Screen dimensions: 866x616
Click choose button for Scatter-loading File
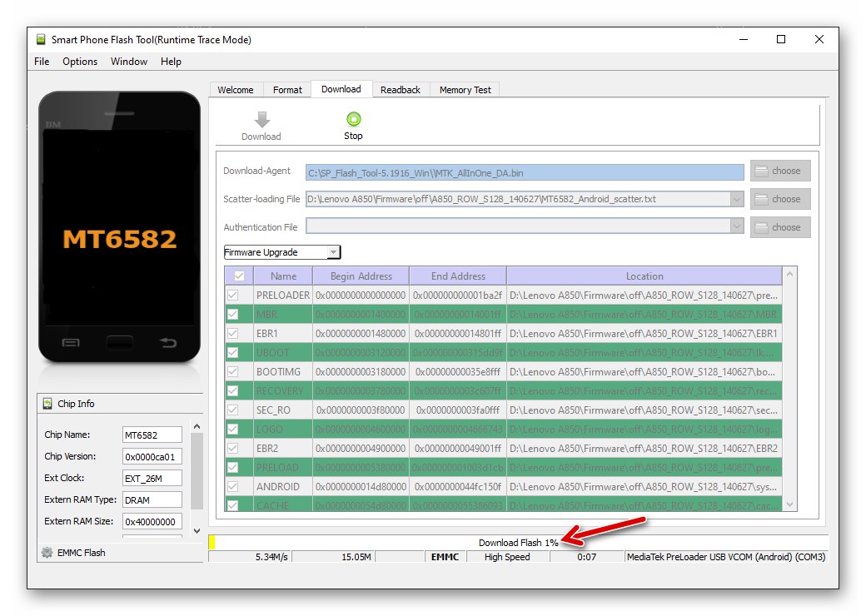[x=780, y=199]
